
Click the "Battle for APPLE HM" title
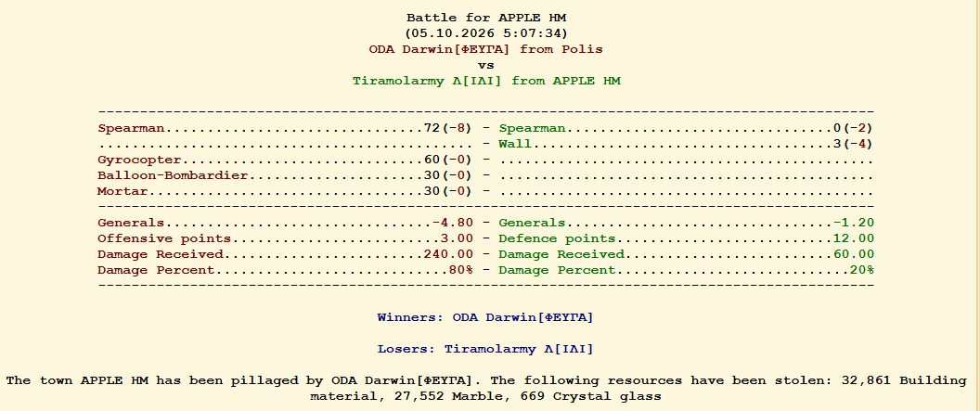point(485,18)
